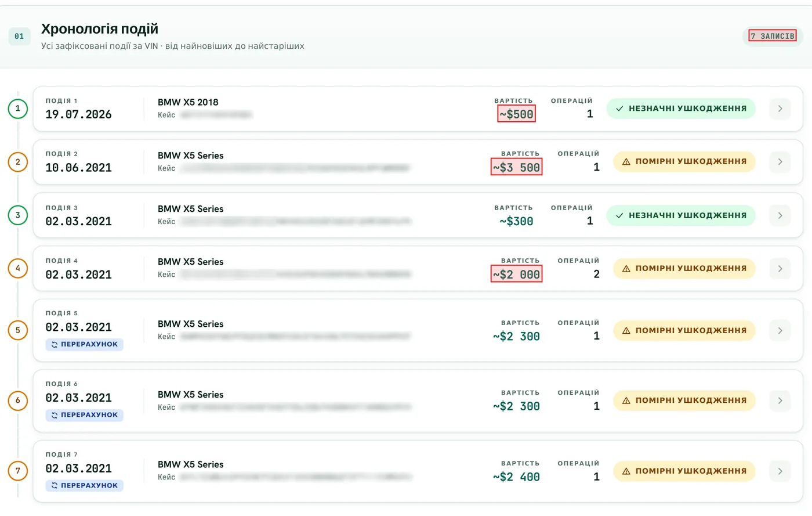
Task: Choose the ПОМІРНІ УШКОДЖЕННЯ badge on Подія 4
Action: click(684, 269)
